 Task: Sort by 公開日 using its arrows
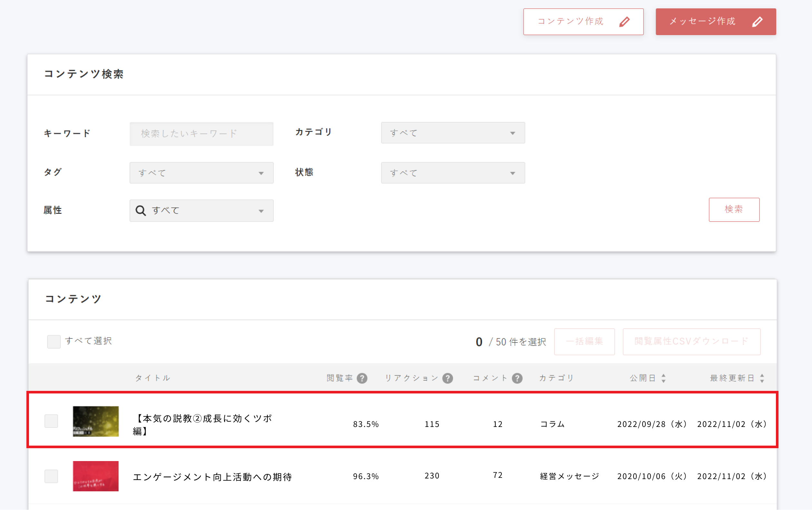tap(663, 378)
